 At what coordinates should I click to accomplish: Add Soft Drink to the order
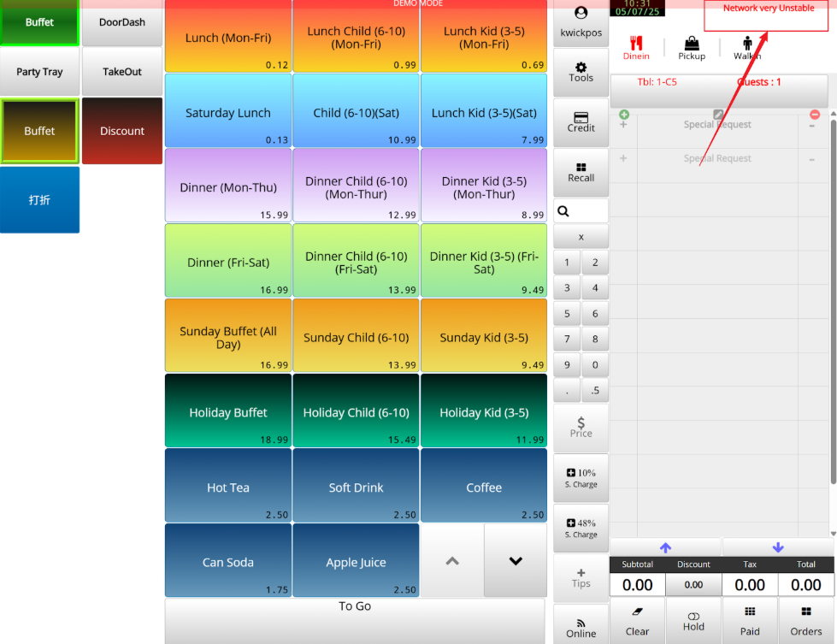pos(356,486)
